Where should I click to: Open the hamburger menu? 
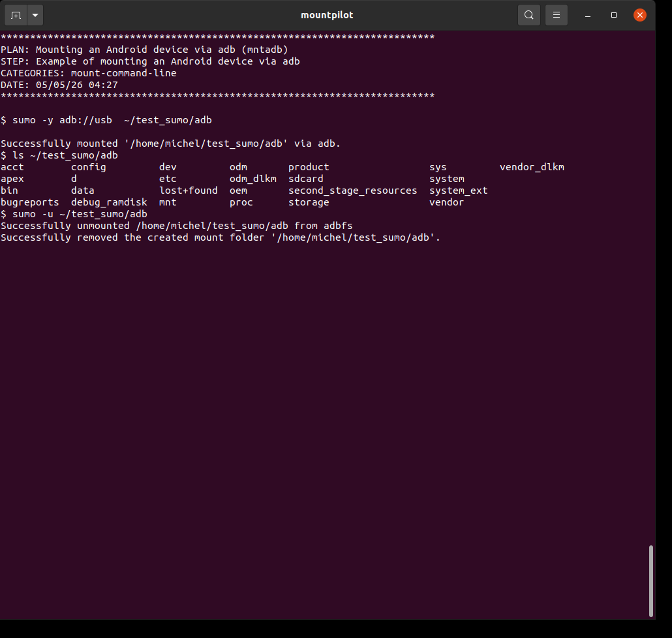[x=557, y=16]
